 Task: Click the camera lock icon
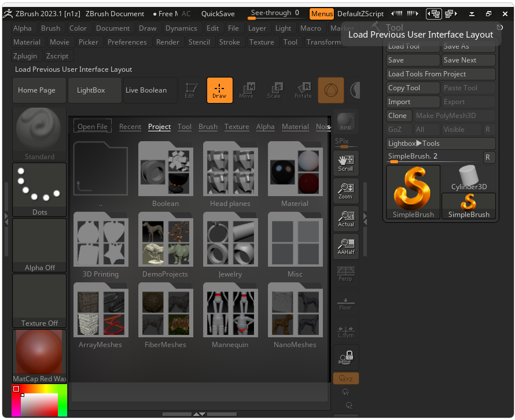pos(345,357)
